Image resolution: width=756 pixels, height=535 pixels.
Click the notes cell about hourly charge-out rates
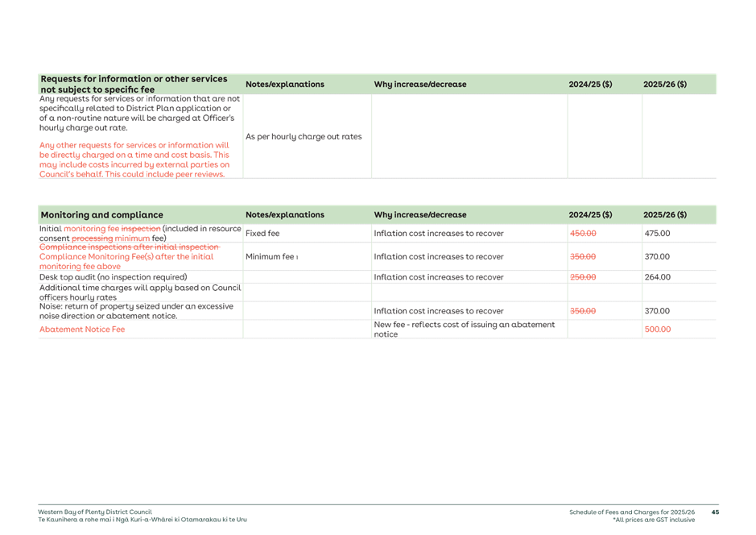click(304, 137)
